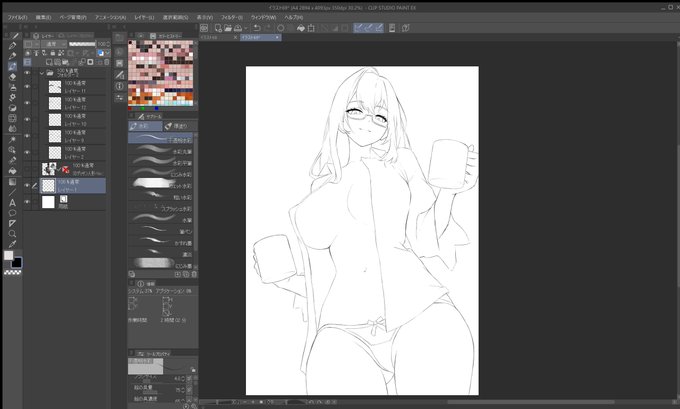680x409 pixels.
Task: Toggle the first snap-to-ruler button
Action: [358, 28]
